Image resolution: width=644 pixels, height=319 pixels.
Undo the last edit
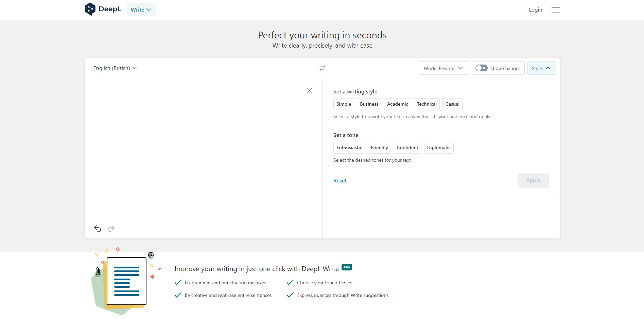(98, 229)
